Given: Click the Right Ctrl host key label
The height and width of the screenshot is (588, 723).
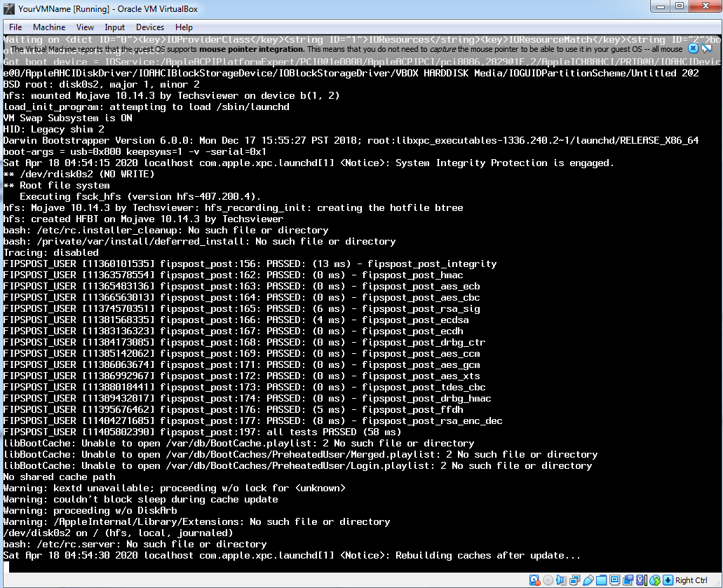Looking at the screenshot, I should [x=691, y=580].
